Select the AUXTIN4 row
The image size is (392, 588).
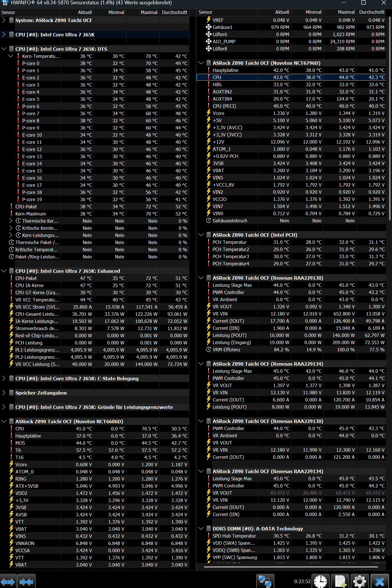point(291,99)
